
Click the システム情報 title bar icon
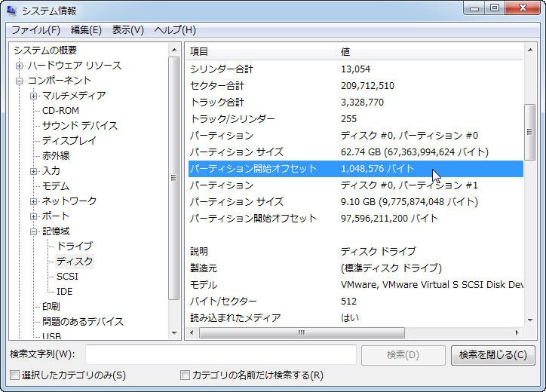coord(11,11)
